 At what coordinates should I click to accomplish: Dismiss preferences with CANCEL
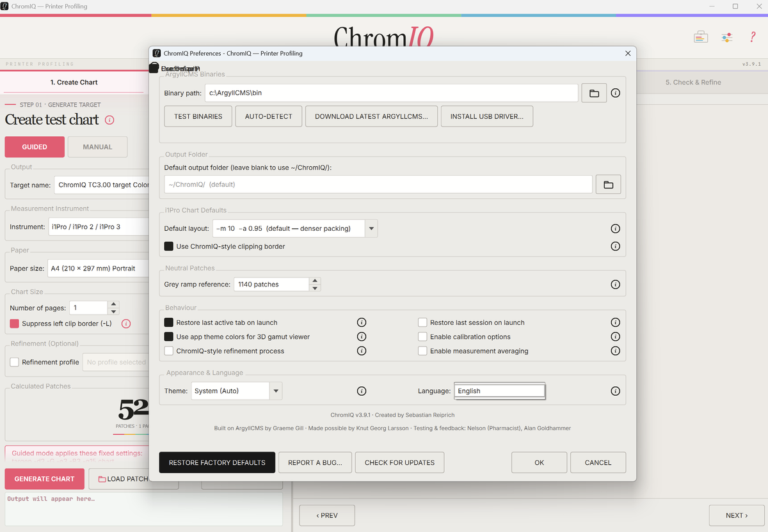pos(598,462)
